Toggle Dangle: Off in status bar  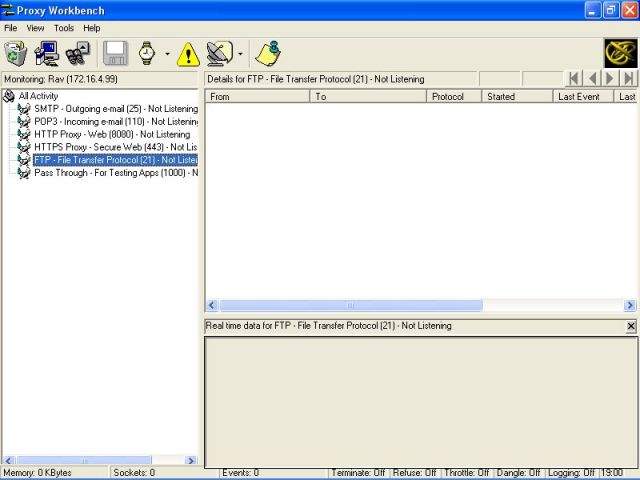518,473
